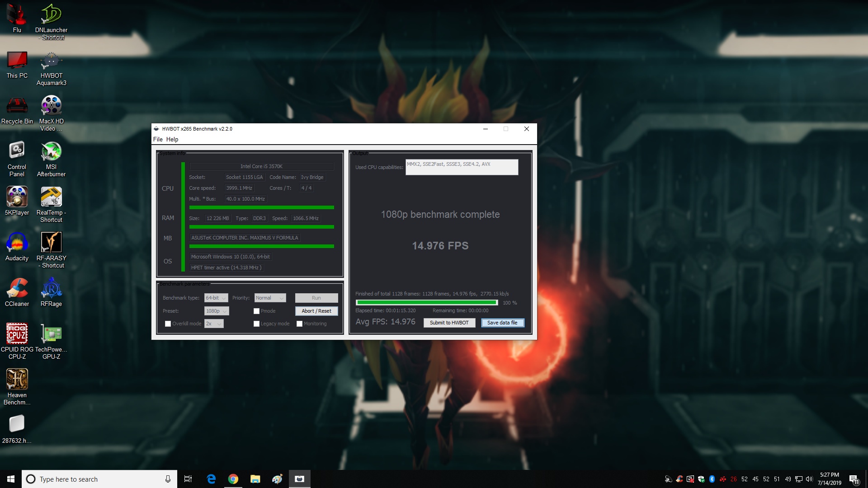Launch Microsoft Edge from taskbar

coord(211,479)
